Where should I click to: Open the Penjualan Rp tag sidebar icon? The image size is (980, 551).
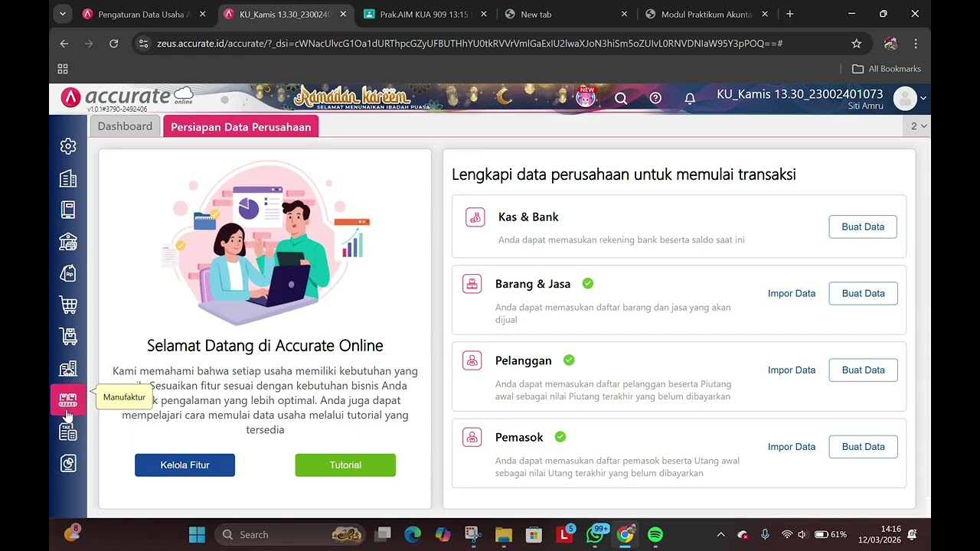[x=68, y=273]
